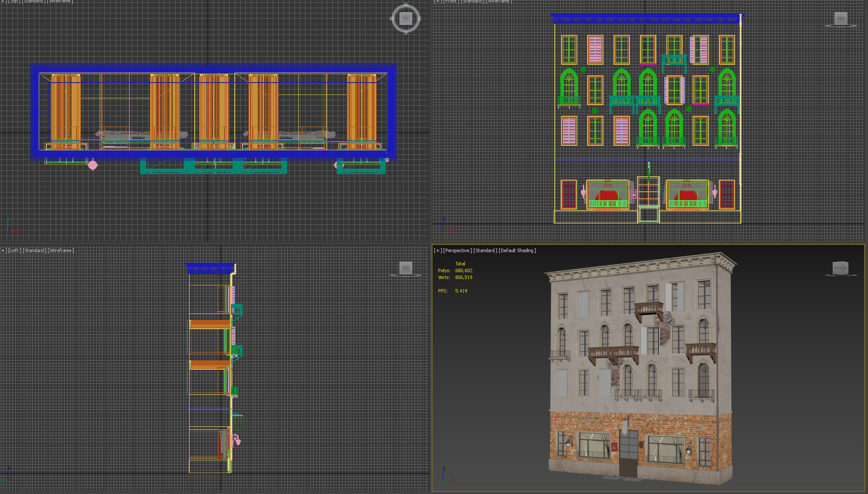Viewport: 868px width, 494px height.
Task: Click the E compass letter on Top ViewCube
Action: (x=419, y=19)
